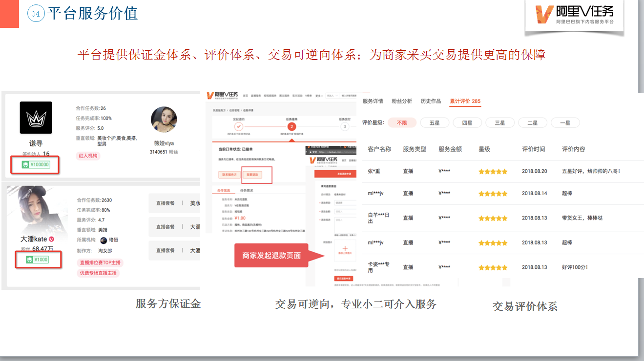Switch to the 累计评价 285 tab

(465, 101)
